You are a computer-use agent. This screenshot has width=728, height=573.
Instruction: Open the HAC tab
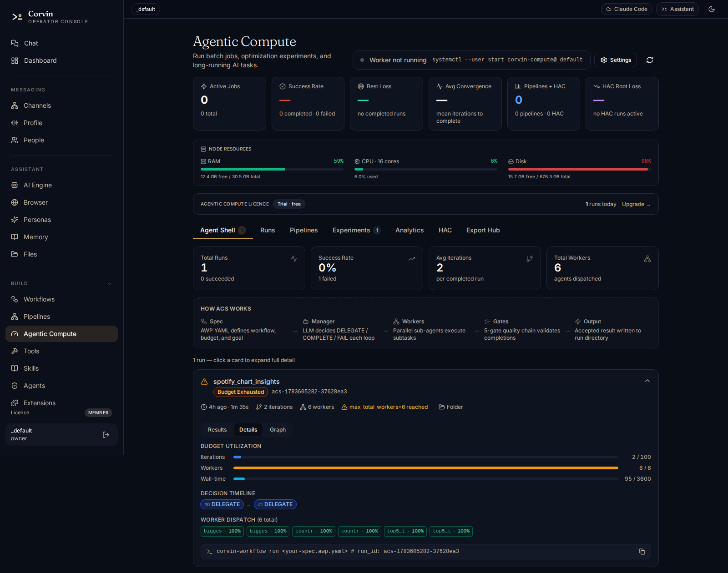pyautogui.click(x=445, y=230)
